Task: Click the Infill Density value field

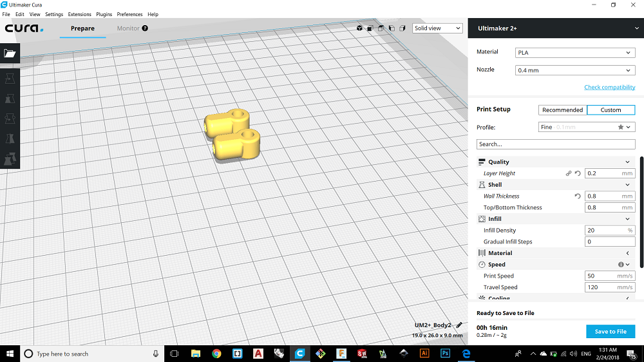Action: click(x=610, y=231)
